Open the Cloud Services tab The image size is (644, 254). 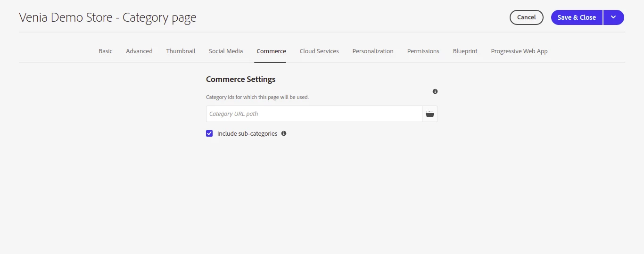point(319,51)
